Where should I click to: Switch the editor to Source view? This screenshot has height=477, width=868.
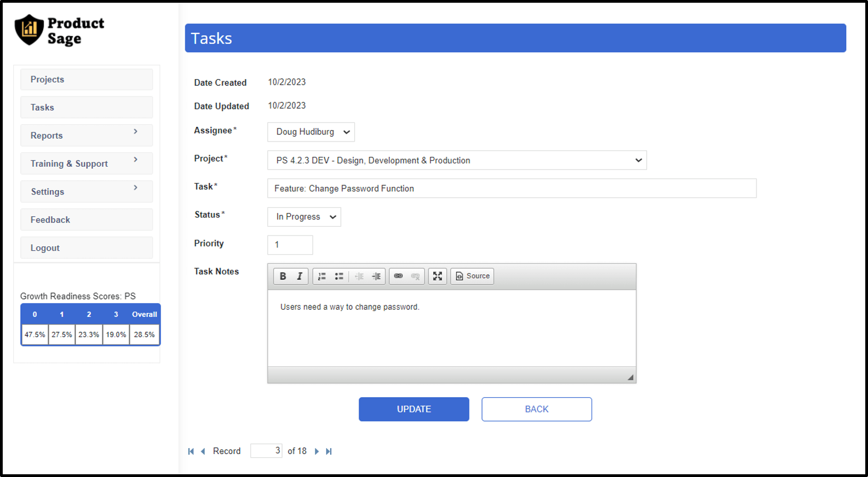472,276
